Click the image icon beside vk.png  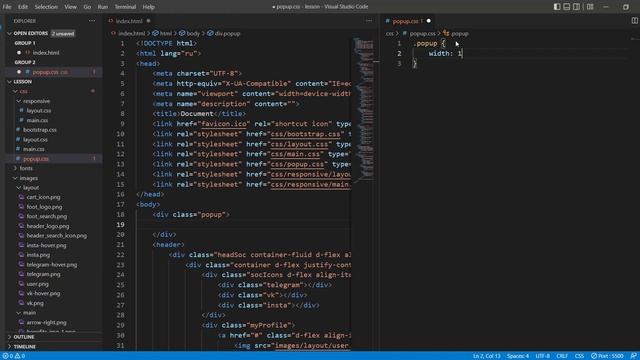[22, 303]
